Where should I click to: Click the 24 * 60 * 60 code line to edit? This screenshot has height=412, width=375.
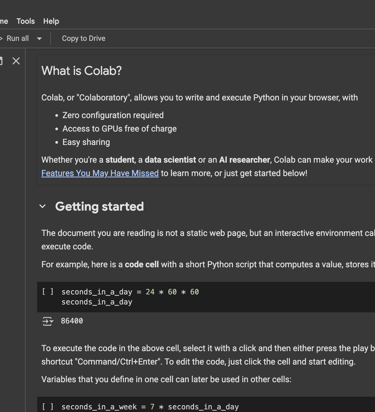[130, 292]
